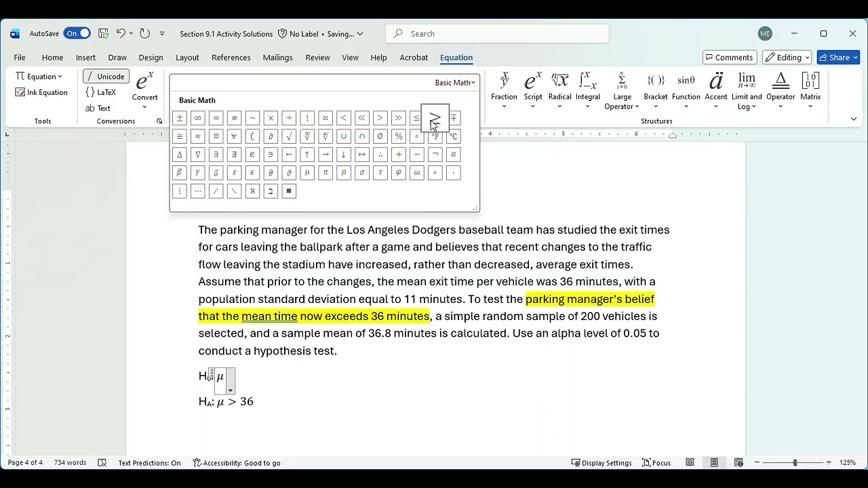The width and height of the screenshot is (868, 488).
Task: Insert the element-of (∈) symbol
Action: point(253,155)
